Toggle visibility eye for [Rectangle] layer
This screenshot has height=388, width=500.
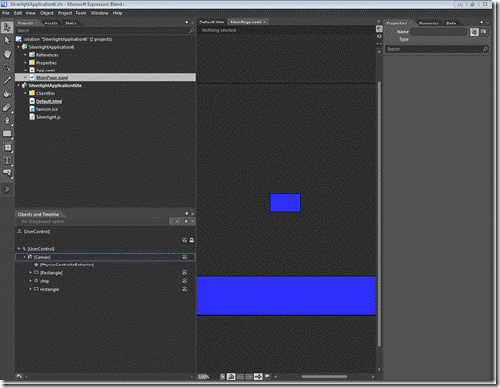pos(184,273)
